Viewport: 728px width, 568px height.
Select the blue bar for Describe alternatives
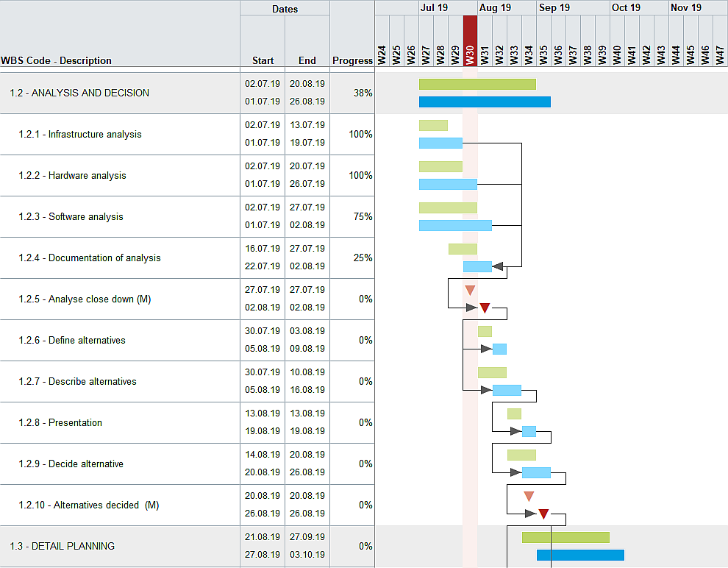click(x=509, y=390)
